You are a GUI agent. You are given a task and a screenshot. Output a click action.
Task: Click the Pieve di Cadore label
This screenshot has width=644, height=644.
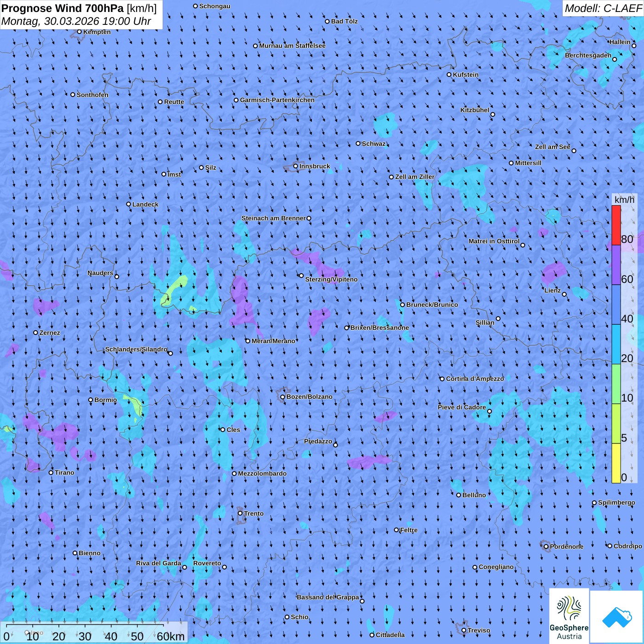coord(462,407)
